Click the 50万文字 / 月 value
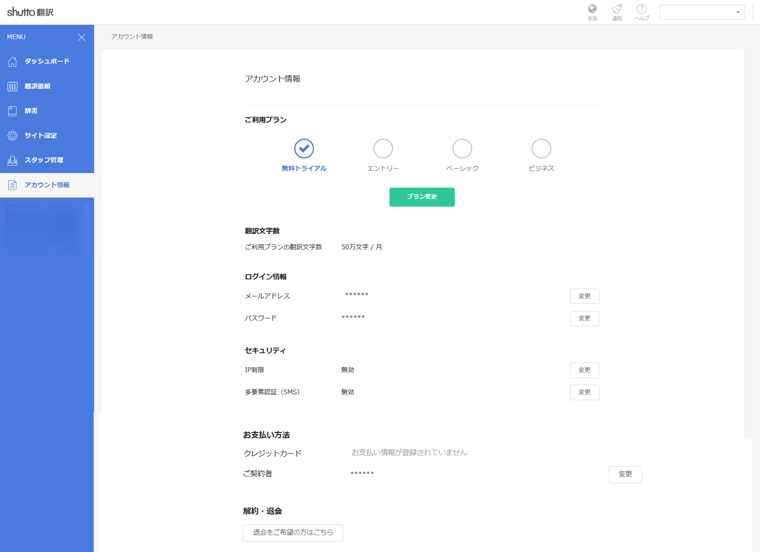780x552 pixels. [362, 247]
